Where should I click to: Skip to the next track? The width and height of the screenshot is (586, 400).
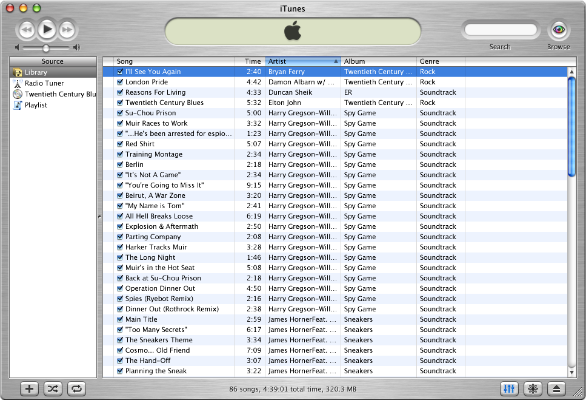click(67, 30)
